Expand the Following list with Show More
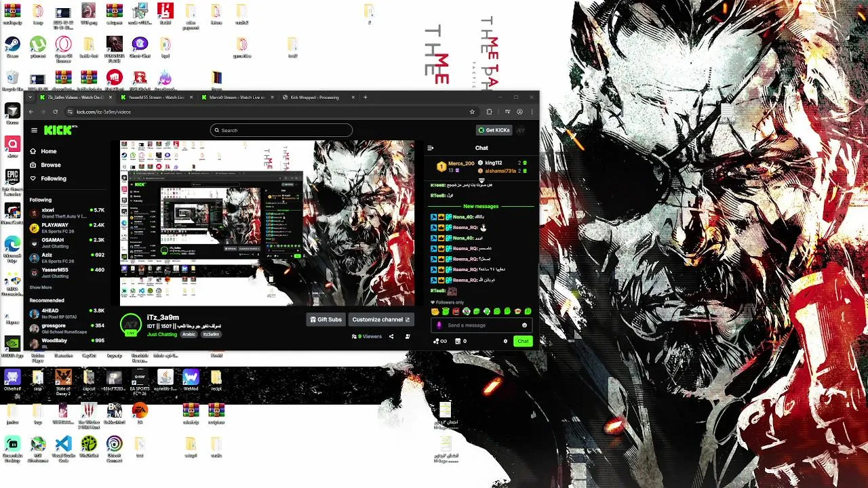This screenshot has width=868, height=488. pos(41,287)
